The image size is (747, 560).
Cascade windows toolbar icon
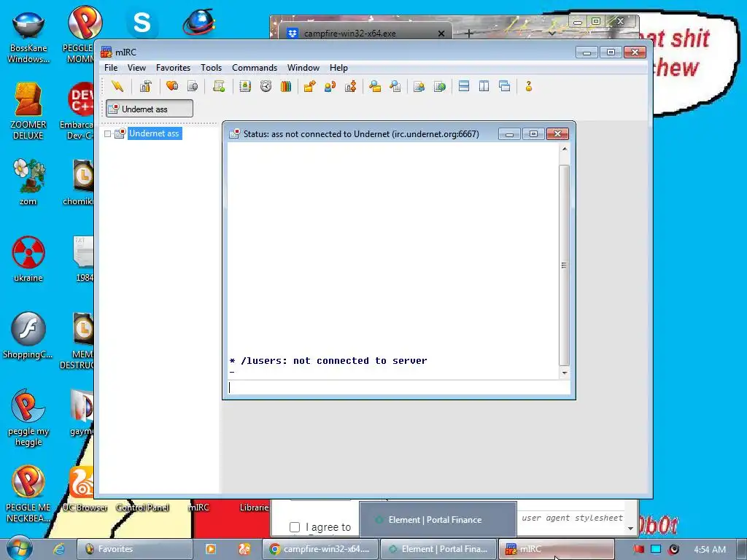(x=505, y=86)
